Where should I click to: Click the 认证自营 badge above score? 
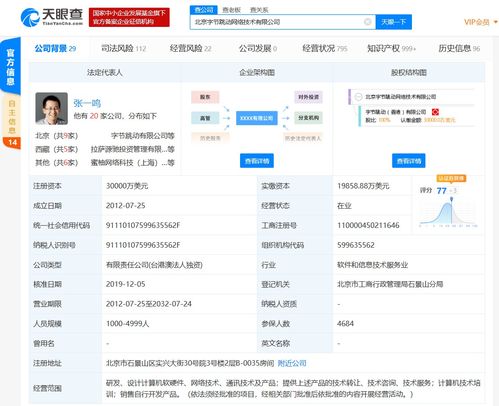tap(451, 178)
